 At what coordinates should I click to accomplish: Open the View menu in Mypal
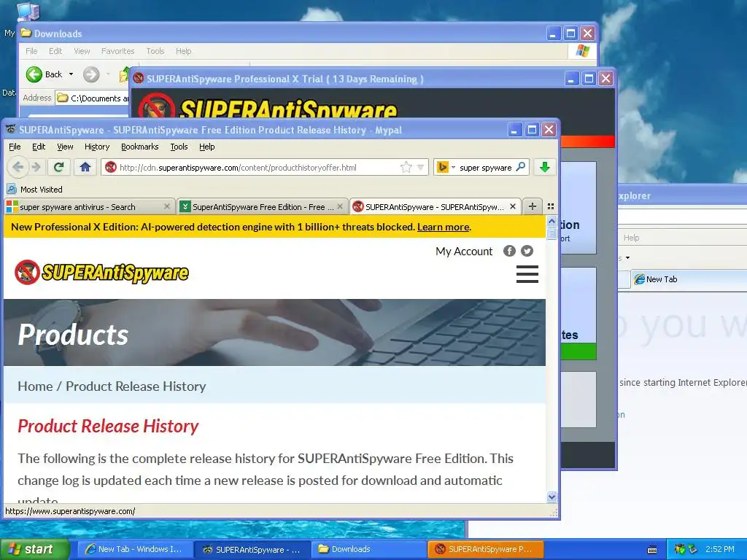pyautogui.click(x=65, y=147)
